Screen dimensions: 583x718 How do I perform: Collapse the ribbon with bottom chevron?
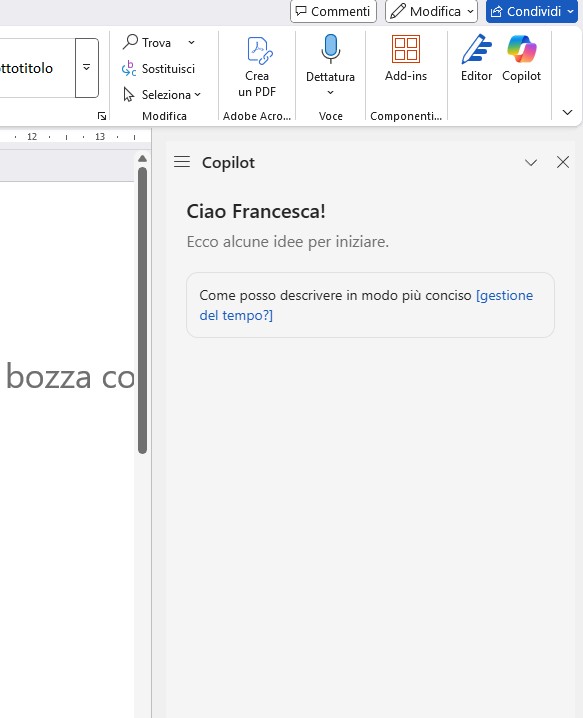pos(567,112)
